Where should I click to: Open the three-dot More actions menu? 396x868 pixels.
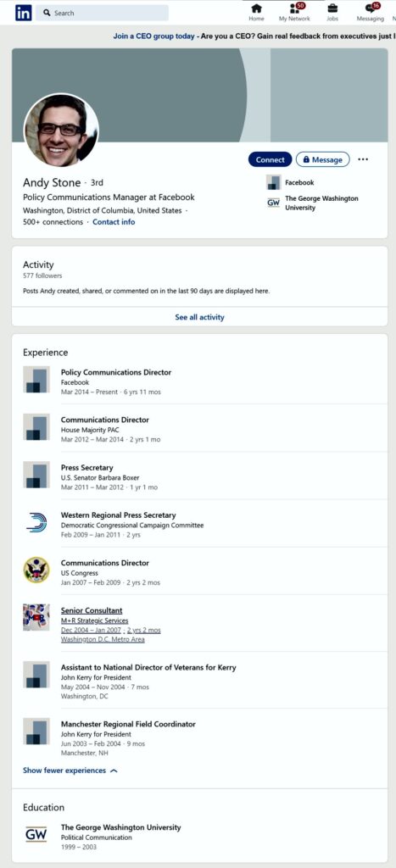[x=363, y=159]
